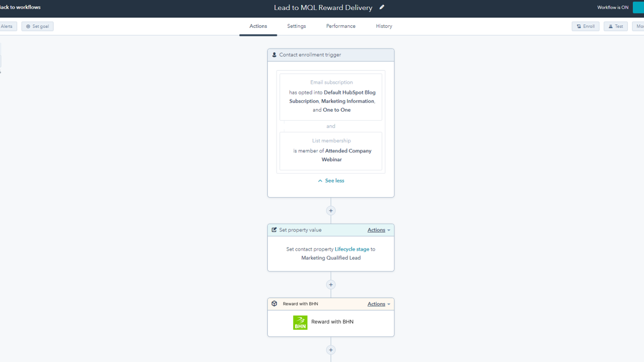Screen dimensions: 644x362
Task: Add action with plus below Reward with BHN
Action: tap(331, 350)
